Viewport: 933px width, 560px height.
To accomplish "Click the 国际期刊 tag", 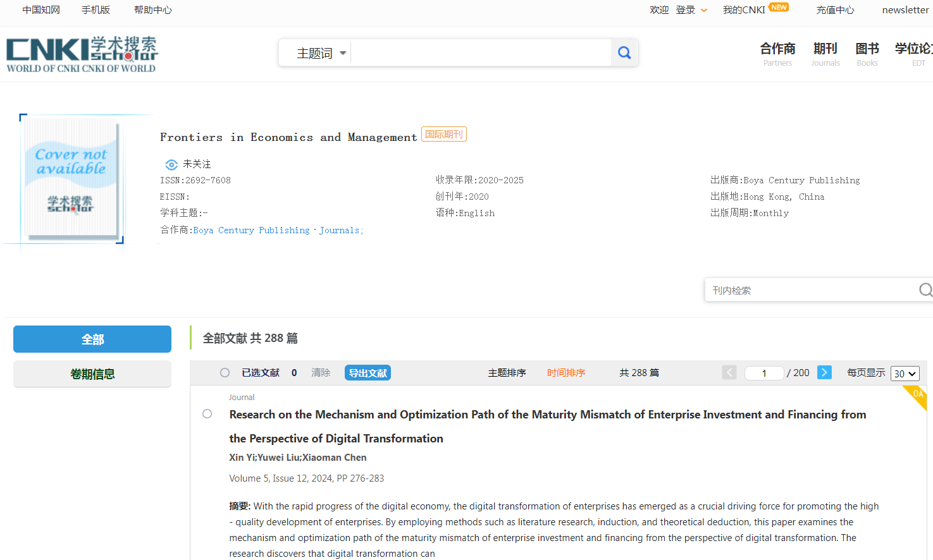I will (x=444, y=134).
